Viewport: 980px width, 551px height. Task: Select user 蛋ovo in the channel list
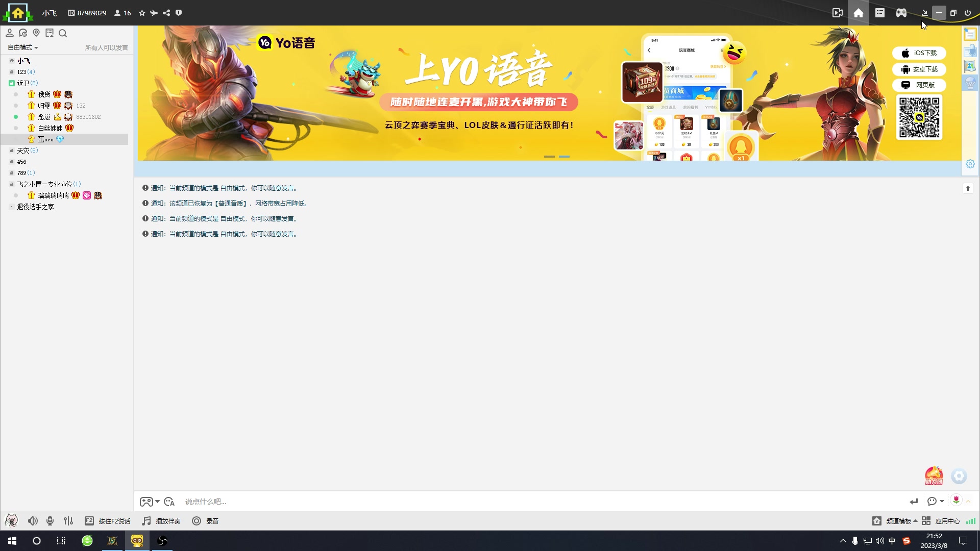[45, 139]
